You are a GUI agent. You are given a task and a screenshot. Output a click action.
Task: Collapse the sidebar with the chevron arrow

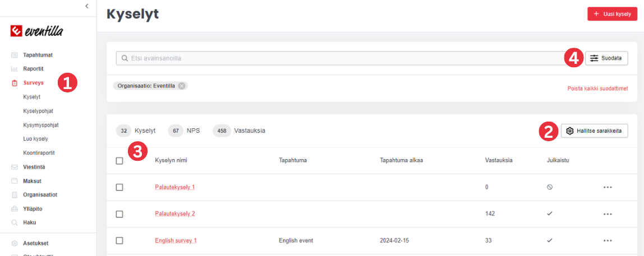pos(86,6)
